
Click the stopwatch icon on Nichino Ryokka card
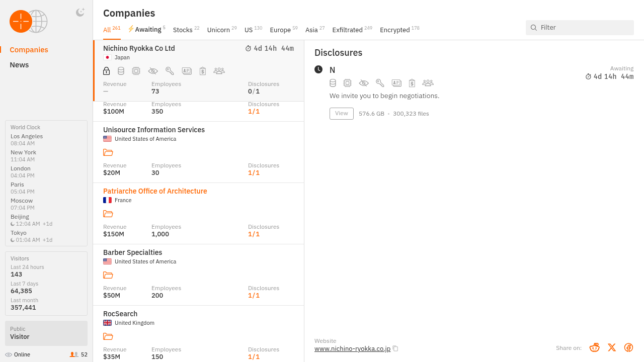248,49
